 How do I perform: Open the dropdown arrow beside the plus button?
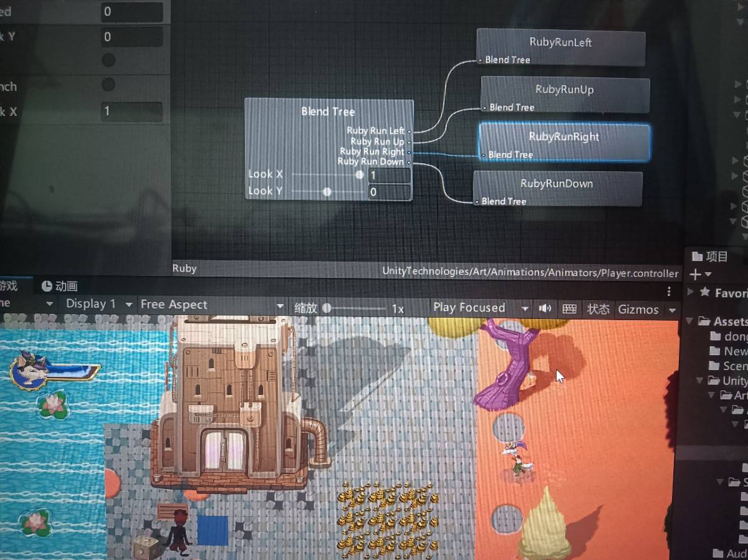pyautogui.click(x=709, y=275)
